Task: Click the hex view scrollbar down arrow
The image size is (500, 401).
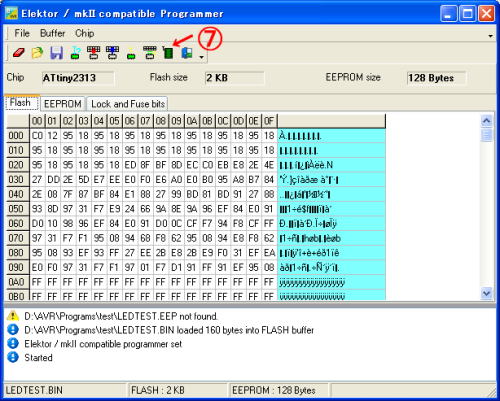Action: [x=487, y=293]
